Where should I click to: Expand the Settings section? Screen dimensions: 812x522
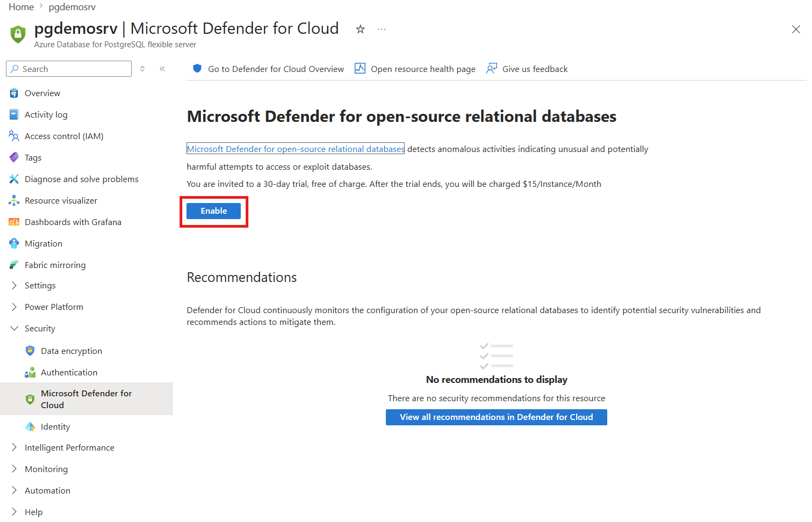(x=14, y=286)
